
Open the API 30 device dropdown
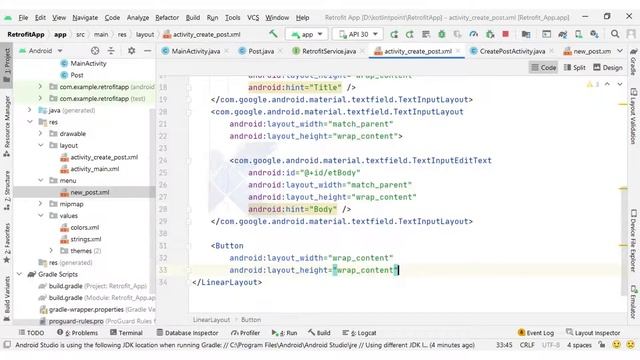358,34
